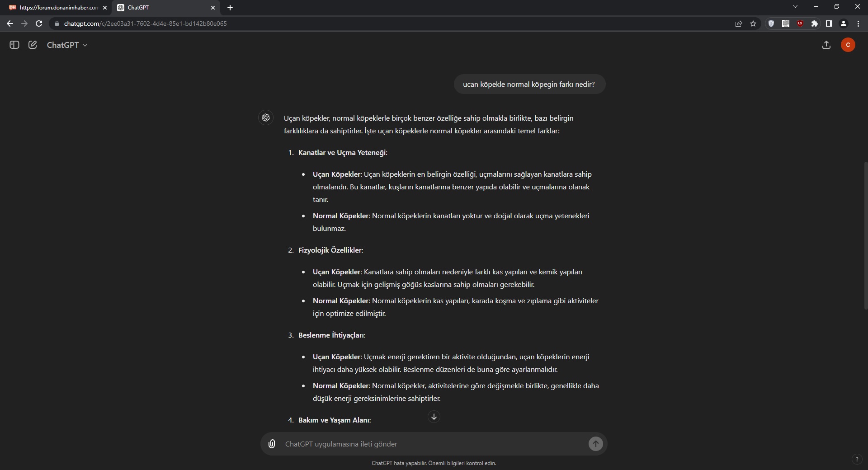The height and width of the screenshot is (470, 868).
Task: Toggle the ChatGPT sidebar panel
Action: [x=14, y=45]
